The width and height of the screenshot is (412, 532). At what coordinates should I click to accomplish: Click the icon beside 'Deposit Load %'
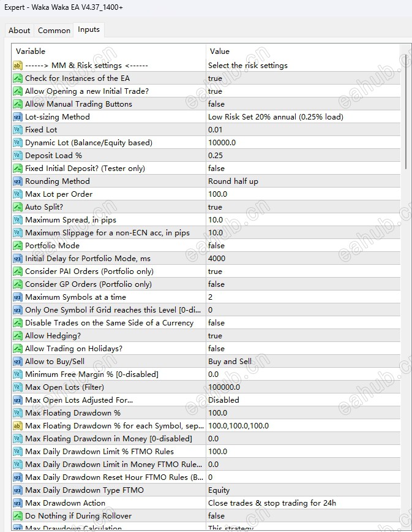click(18, 156)
